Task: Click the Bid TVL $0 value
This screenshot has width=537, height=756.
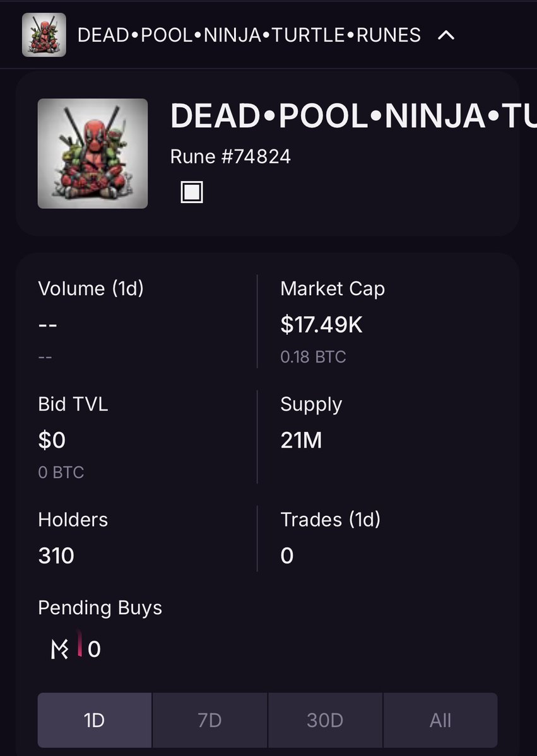Action: [52, 440]
